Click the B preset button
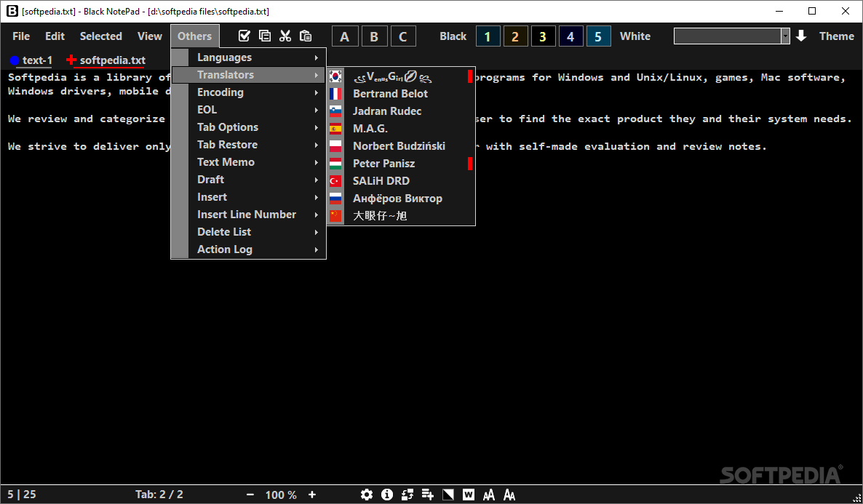Viewport: 863px width, 504px height. tap(374, 36)
